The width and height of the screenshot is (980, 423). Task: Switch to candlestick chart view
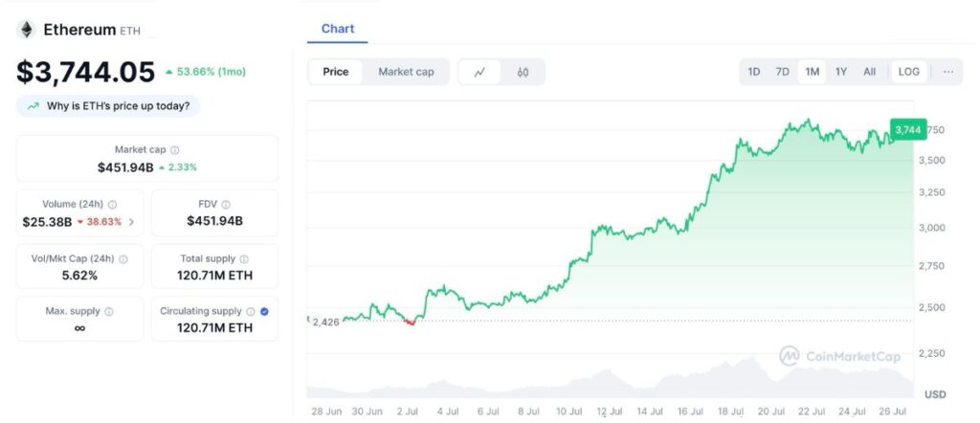pos(523,72)
